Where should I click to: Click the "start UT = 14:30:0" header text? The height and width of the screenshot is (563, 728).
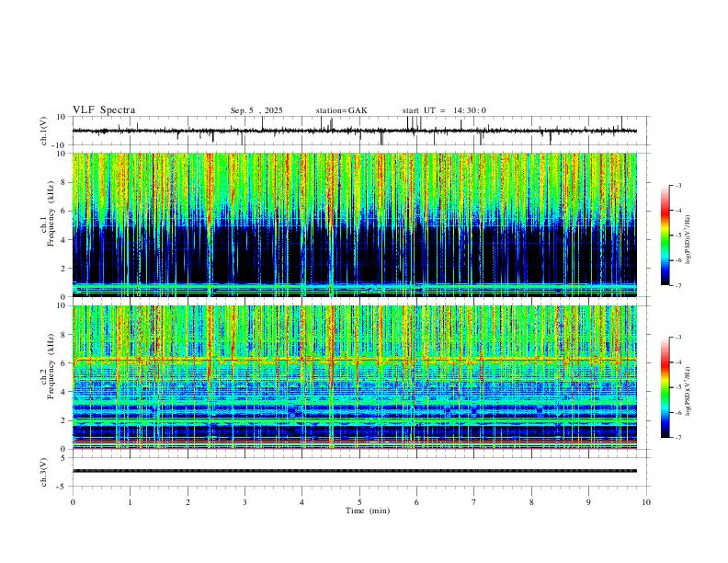point(444,110)
